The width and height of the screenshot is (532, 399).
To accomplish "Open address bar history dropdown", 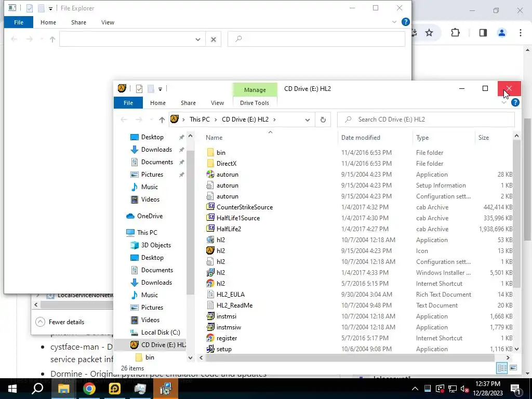I will pos(308,120).
